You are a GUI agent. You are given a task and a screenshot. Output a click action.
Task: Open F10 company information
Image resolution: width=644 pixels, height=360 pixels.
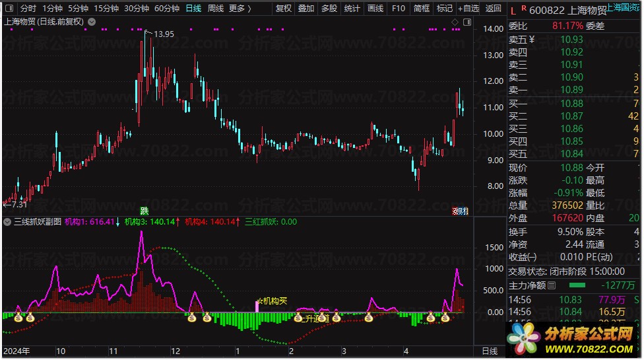(x=399, y=8)
